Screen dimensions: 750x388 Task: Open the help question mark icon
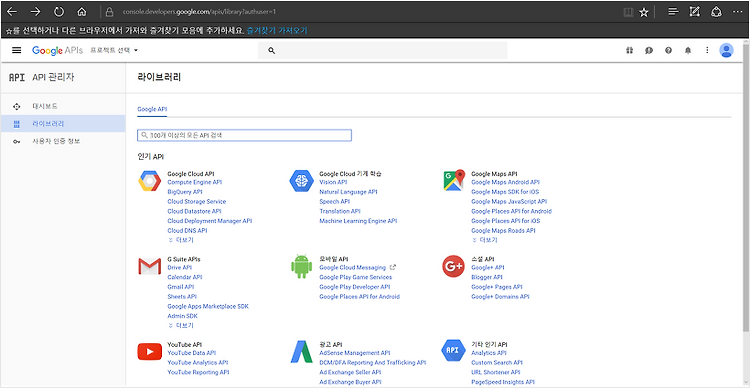[668, 50]
